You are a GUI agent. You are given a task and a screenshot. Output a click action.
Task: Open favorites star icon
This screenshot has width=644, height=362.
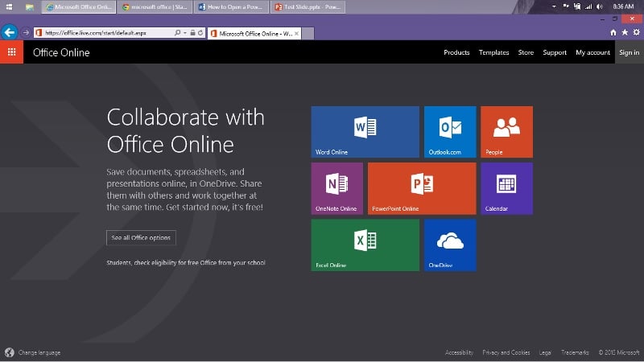tap(625, 32)
